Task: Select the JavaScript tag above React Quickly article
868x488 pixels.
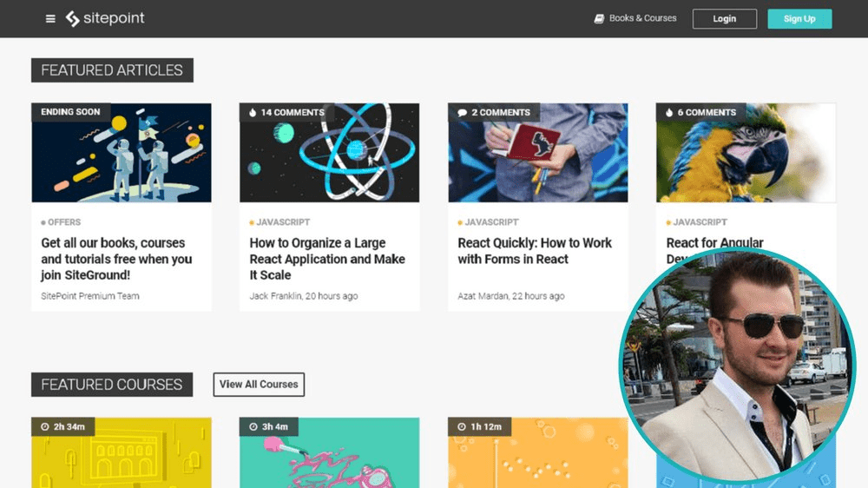Action: (490, 222)
